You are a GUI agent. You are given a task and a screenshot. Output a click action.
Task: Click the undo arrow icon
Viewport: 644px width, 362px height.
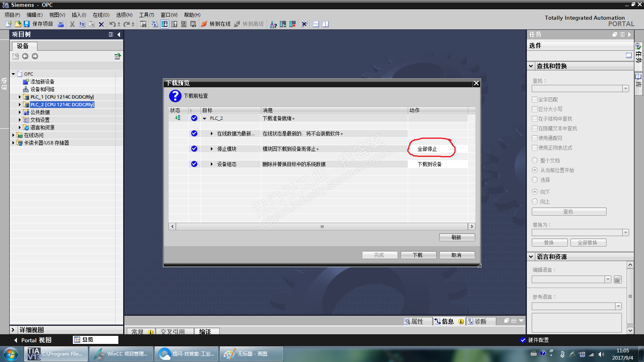[x=112, y=24]
